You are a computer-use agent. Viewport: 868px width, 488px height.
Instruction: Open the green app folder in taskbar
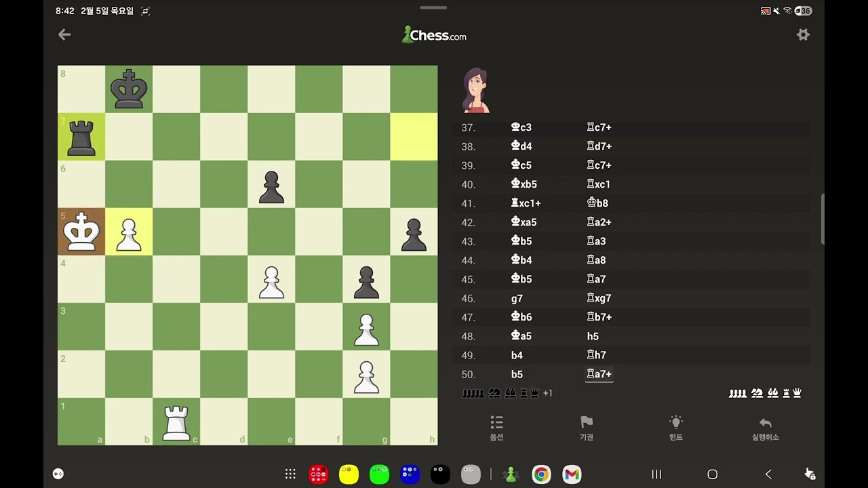[379, 474]
